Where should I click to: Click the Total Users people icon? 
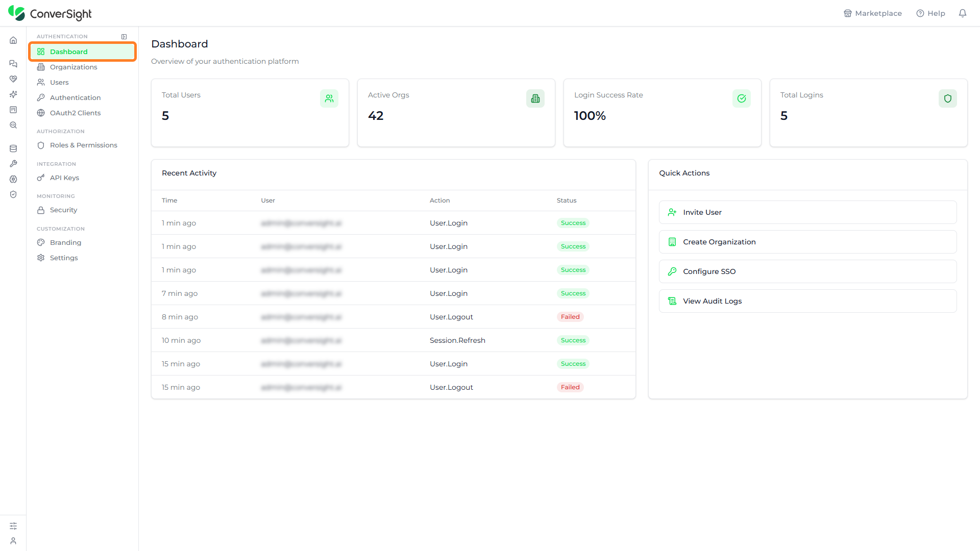[329, 98]
